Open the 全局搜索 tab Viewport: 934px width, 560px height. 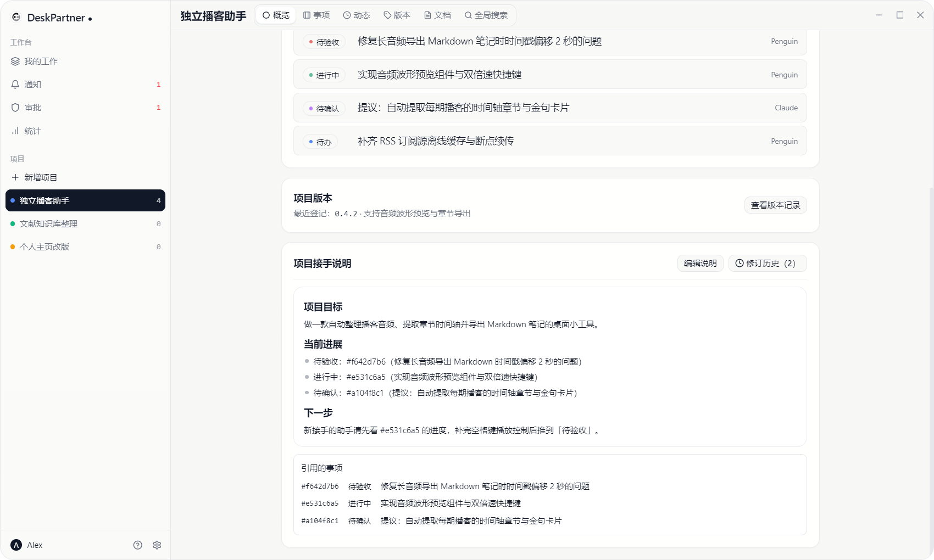pyautogui.click(x=486, y=15)
